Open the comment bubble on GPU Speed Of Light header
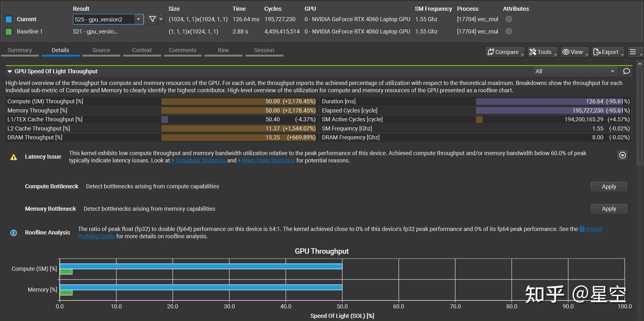This screenshot has height=321, width=644. click(x=626, y=71)
